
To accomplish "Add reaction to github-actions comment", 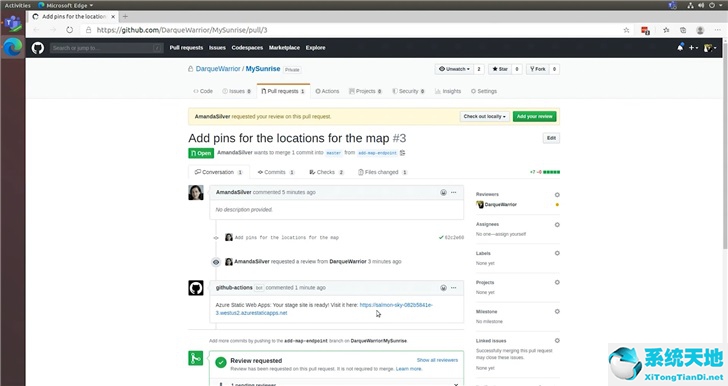I will pyautogui.click(x=443, y=288).
